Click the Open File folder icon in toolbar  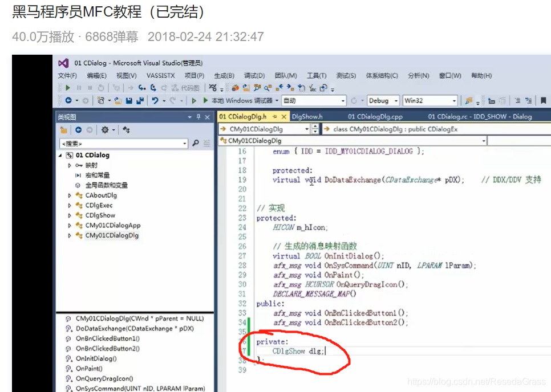point(118,101)
